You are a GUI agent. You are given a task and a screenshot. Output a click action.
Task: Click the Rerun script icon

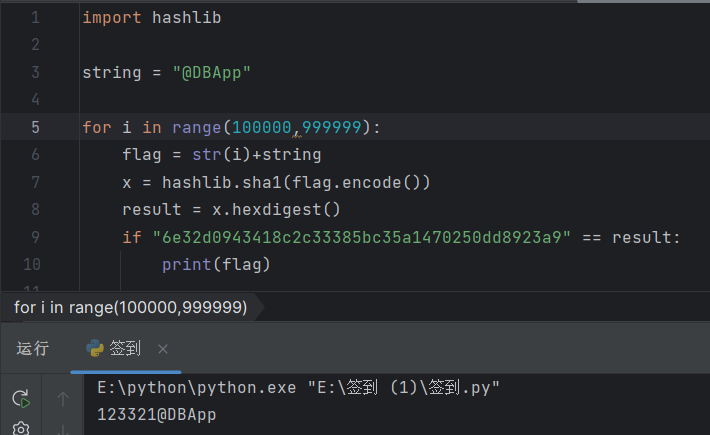tap(21, 398)
